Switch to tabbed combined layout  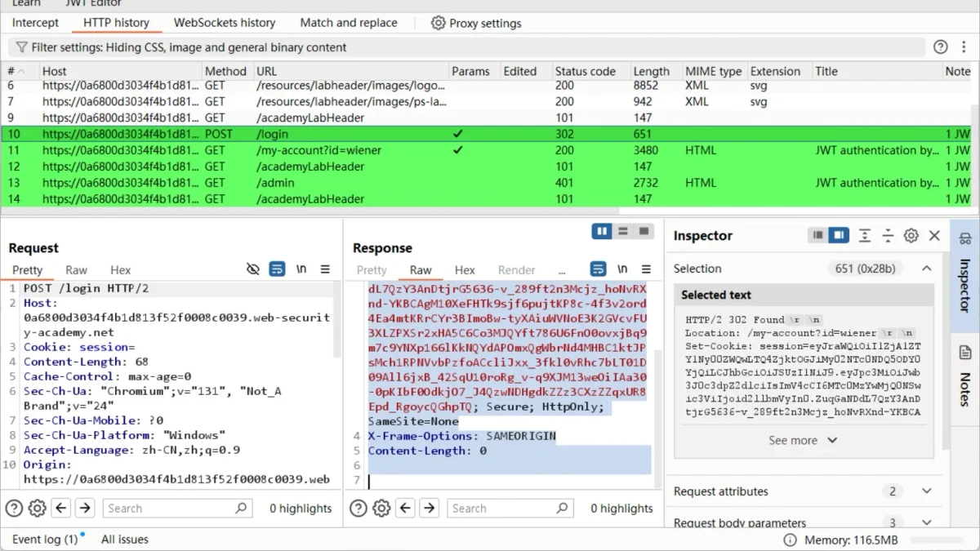644,232
